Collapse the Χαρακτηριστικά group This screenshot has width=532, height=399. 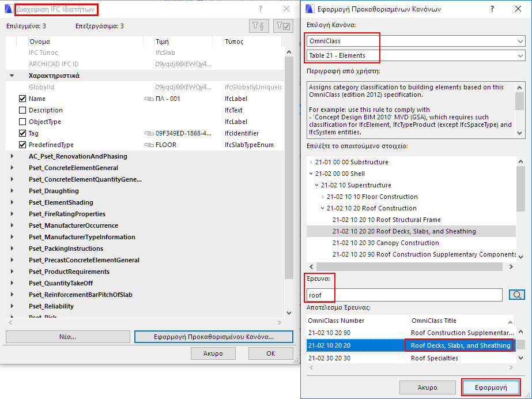tap(12, 76)
